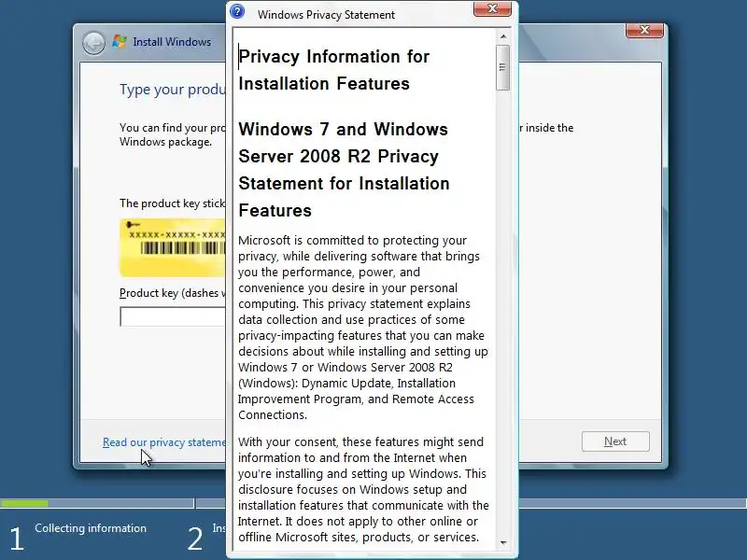The width and height of the screenshot is (747, 560).
Task: Close the Windows Privacy Statement window
Action: pos(492,8)
